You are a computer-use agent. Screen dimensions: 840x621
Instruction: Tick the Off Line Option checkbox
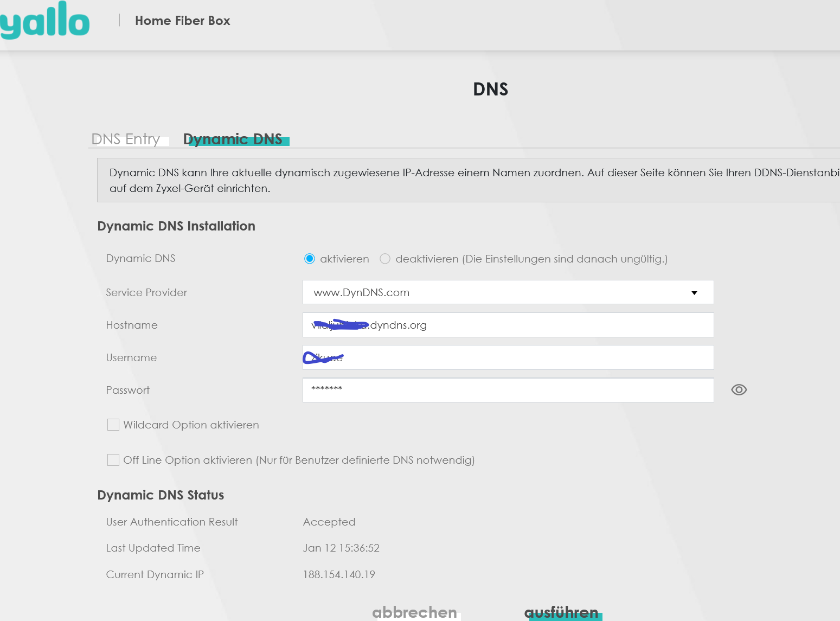[x=113, y=460]
